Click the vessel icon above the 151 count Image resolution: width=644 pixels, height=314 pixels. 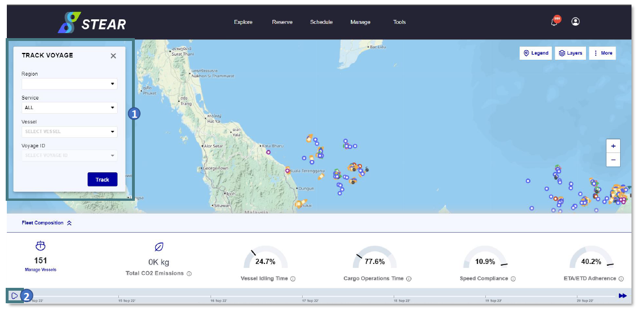(40, 246)
